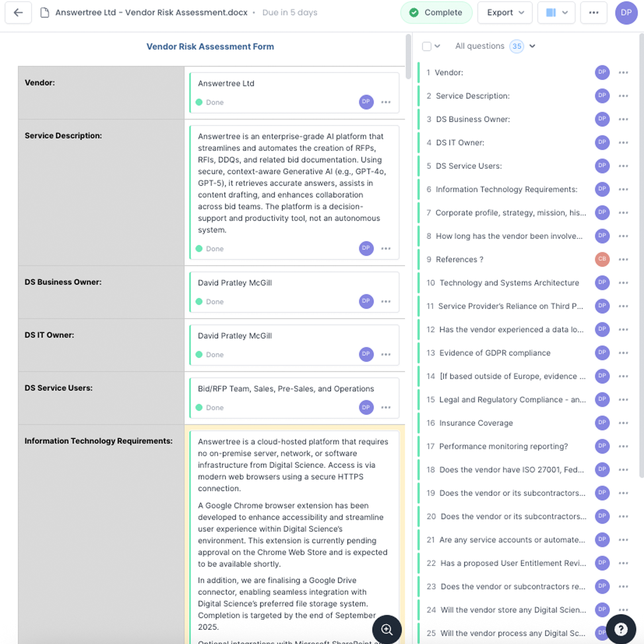The image size is (644, 644).
Task: Click the Complete status button
Action: click(436, 13)
